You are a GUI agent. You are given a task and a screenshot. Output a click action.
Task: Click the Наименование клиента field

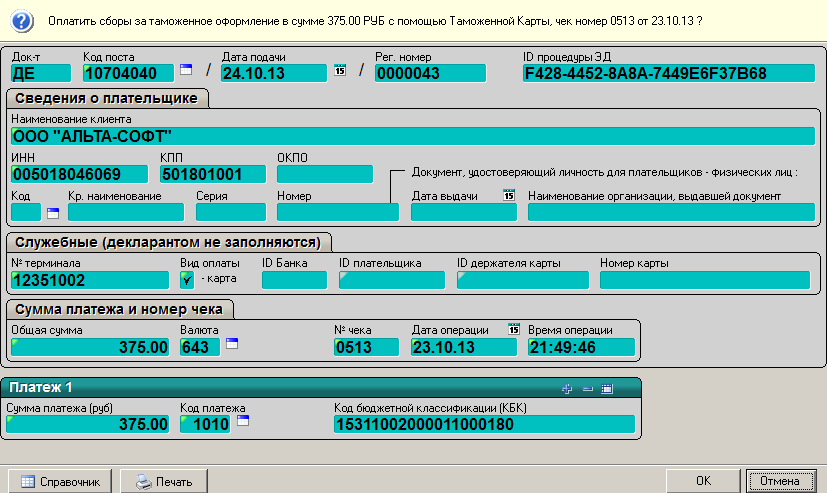[410, 136]
